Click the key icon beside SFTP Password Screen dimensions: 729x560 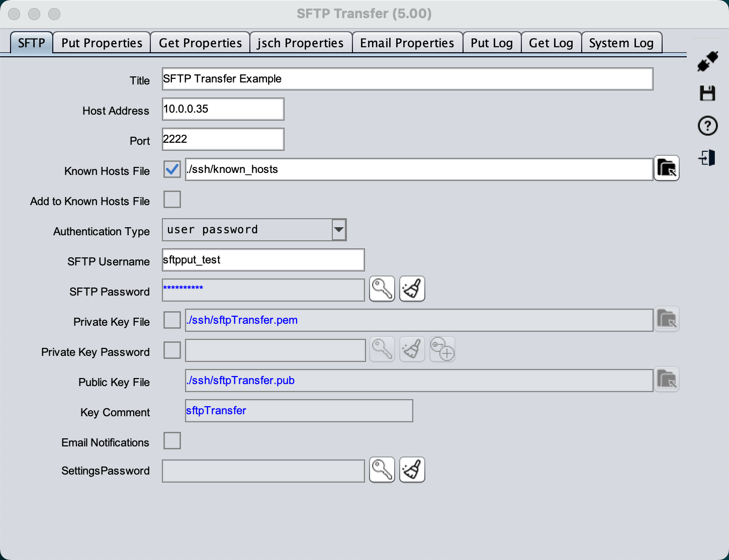tap(382, 289)
